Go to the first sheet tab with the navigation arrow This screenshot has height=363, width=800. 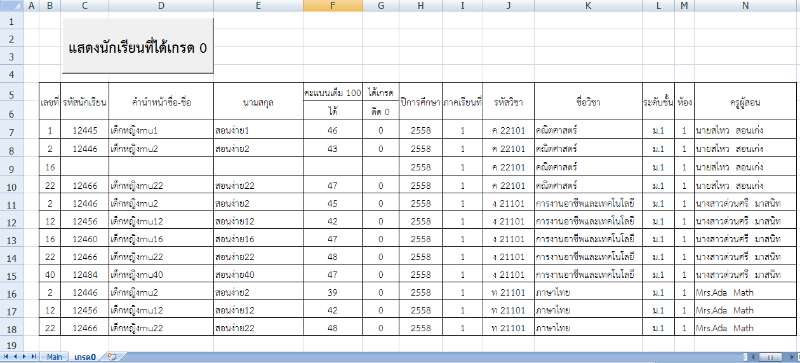pyautogui.click(x=7, y=356)
